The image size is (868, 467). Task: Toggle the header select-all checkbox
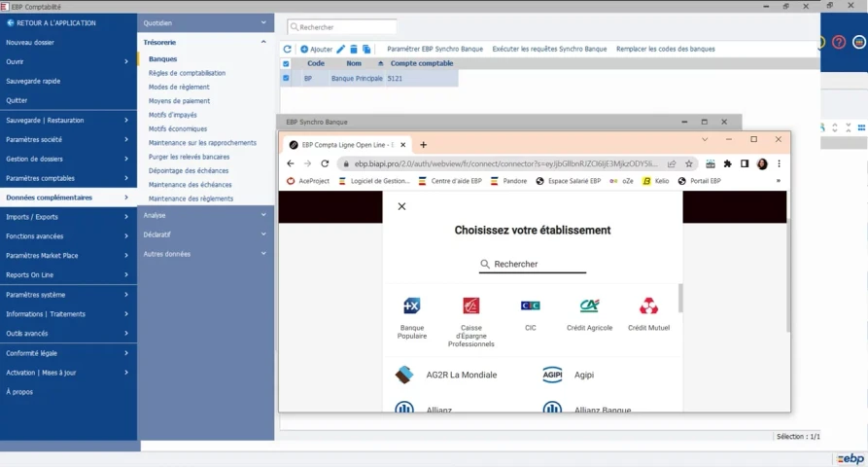click(286, 63)
